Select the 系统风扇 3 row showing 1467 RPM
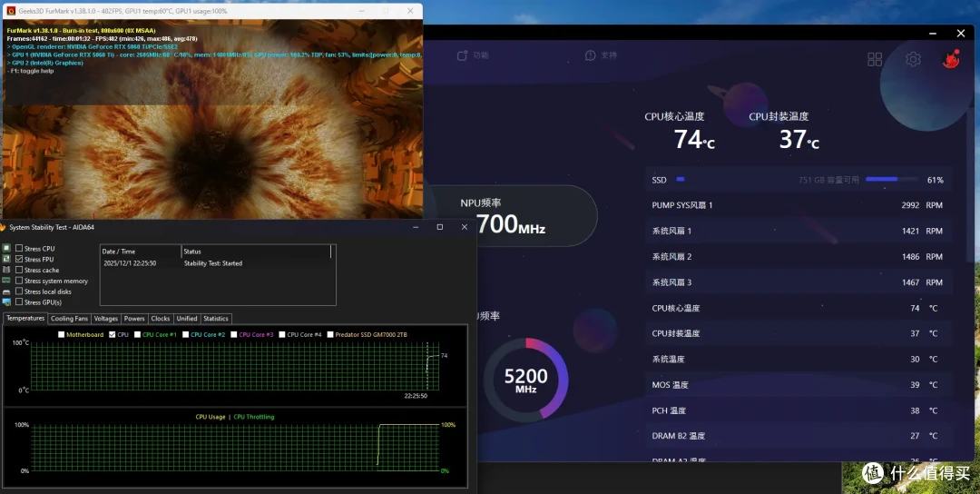 click(799, 282)
